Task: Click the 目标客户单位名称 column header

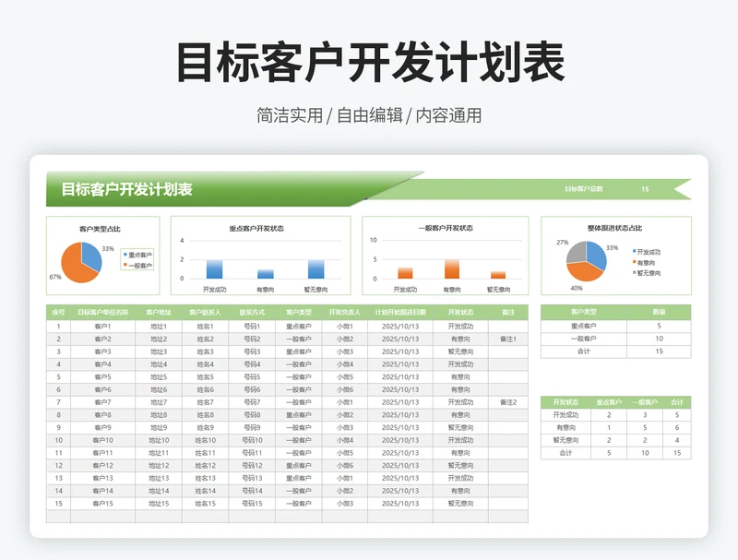Action: coord(102,312)
